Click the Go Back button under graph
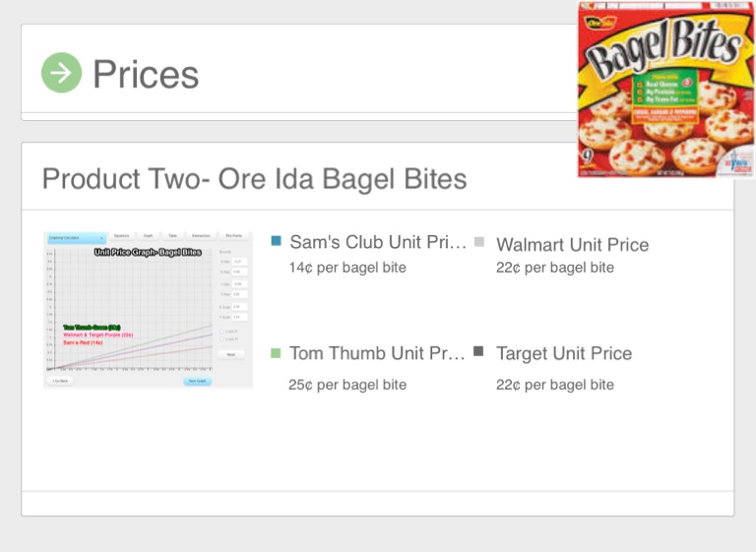 pyautogui.click(x=61, y=380)
